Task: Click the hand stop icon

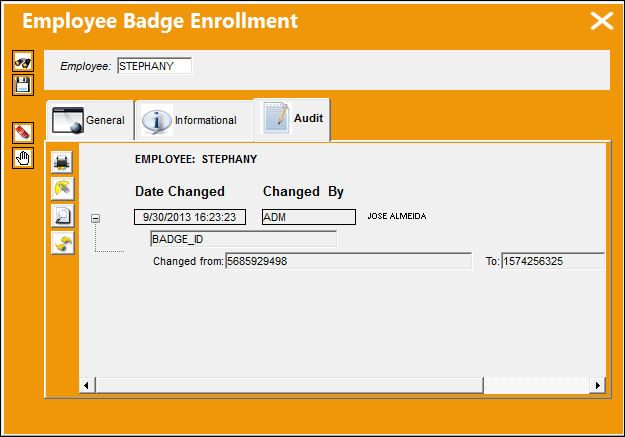Action: [x=23, y=158]
